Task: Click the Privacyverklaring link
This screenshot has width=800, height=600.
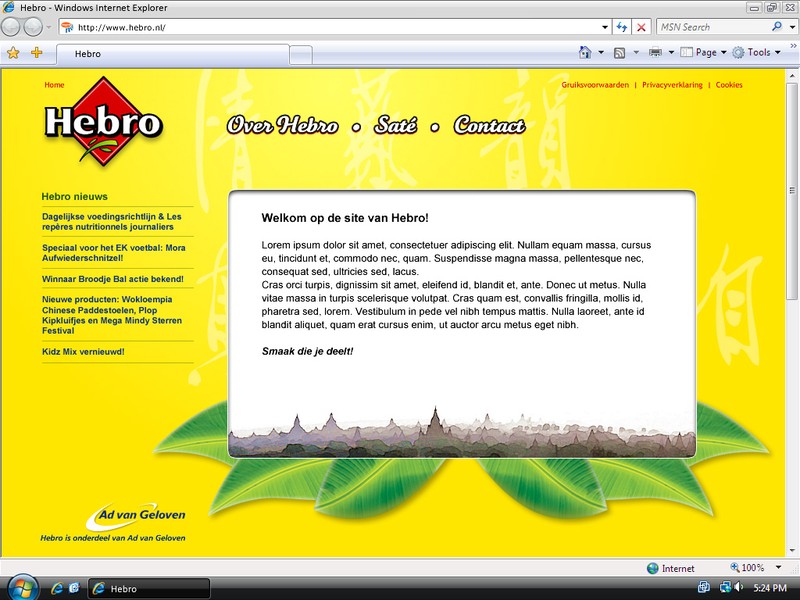Action: [x=672, y=85]
